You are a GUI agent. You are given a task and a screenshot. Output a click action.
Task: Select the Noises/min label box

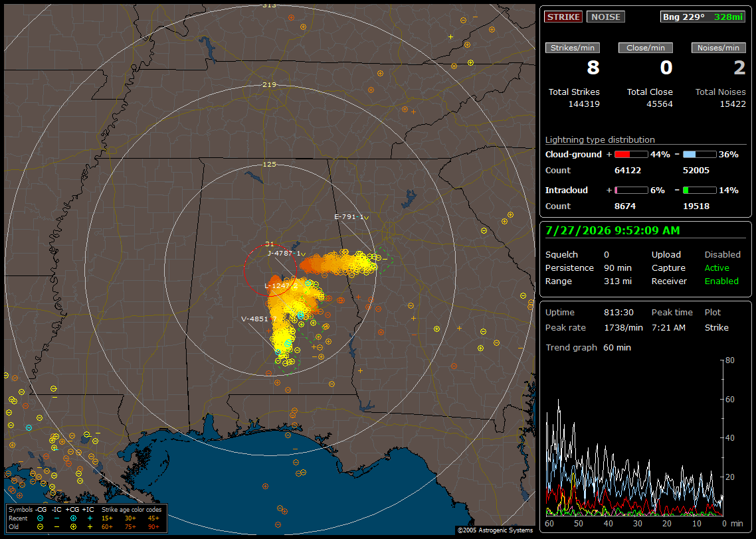pos(718,48)
